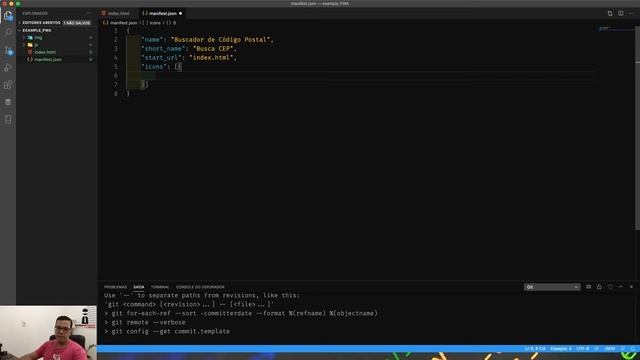Change the JSON language mode in status bar

610,349
